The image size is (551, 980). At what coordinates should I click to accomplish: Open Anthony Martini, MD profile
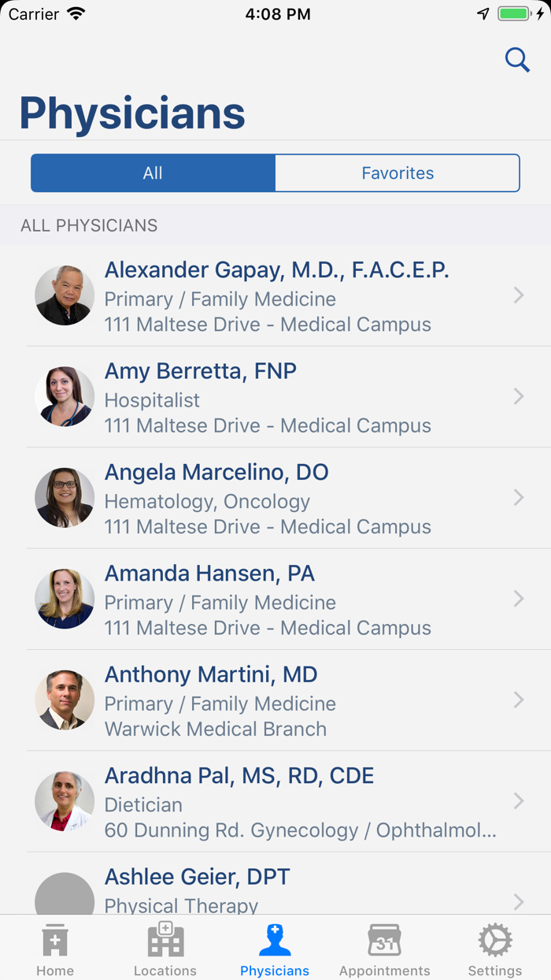[x=211, y=674]
